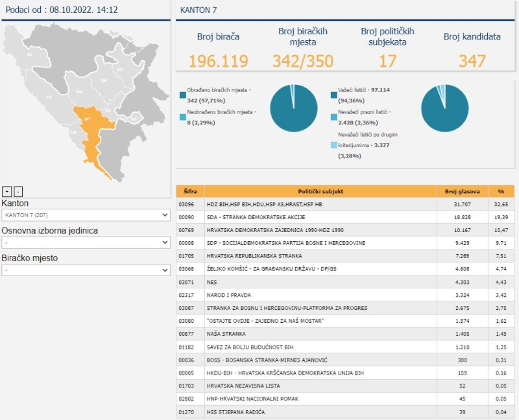
Task: Click the map zoom in plus button
Action: click(x=6, y=191)
